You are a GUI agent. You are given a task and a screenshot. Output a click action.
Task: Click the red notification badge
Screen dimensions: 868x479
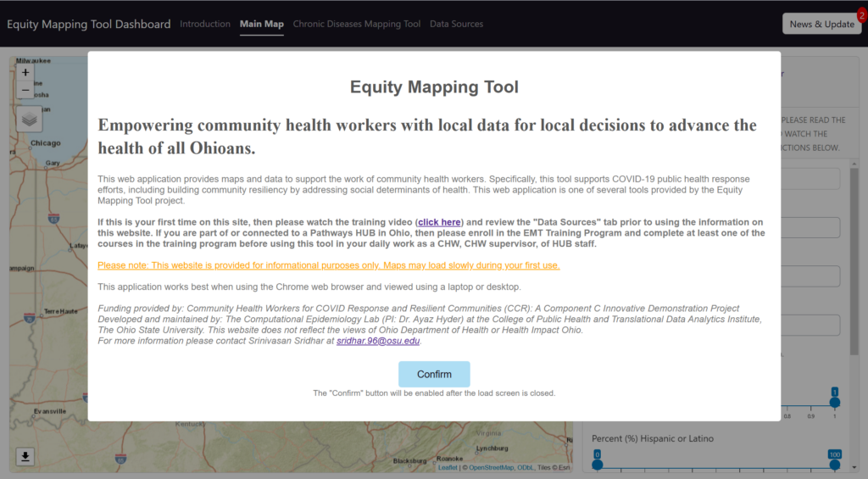tap(860, 14)
